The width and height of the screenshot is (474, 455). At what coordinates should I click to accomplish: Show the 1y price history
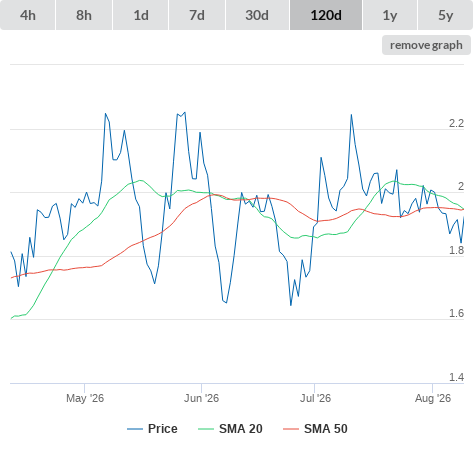click(390, 15)
